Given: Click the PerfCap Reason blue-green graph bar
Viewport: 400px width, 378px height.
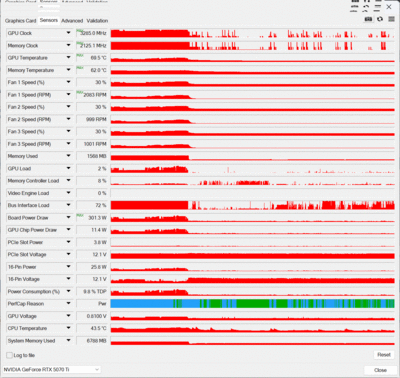Looking at the screenshot, I should point(252,303).
